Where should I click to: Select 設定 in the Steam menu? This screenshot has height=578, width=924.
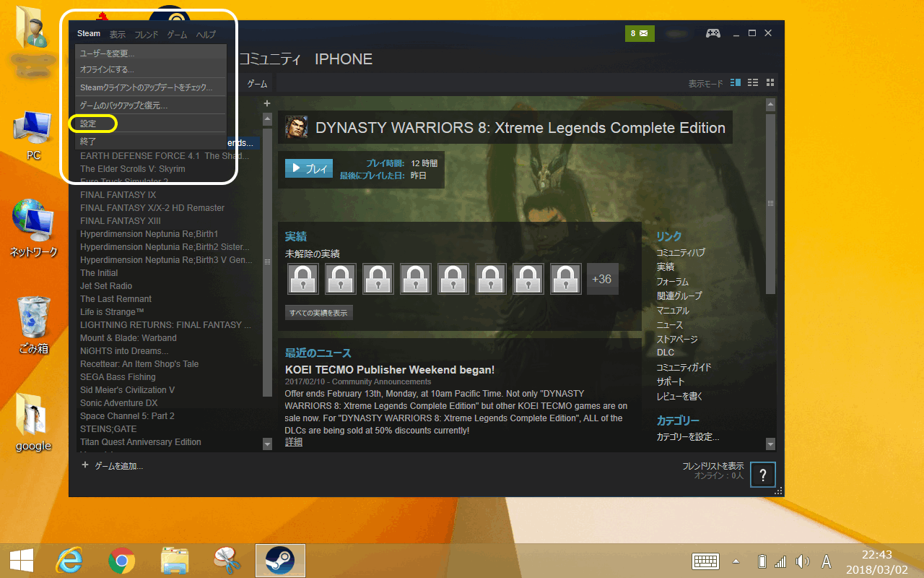pos(88,124)
